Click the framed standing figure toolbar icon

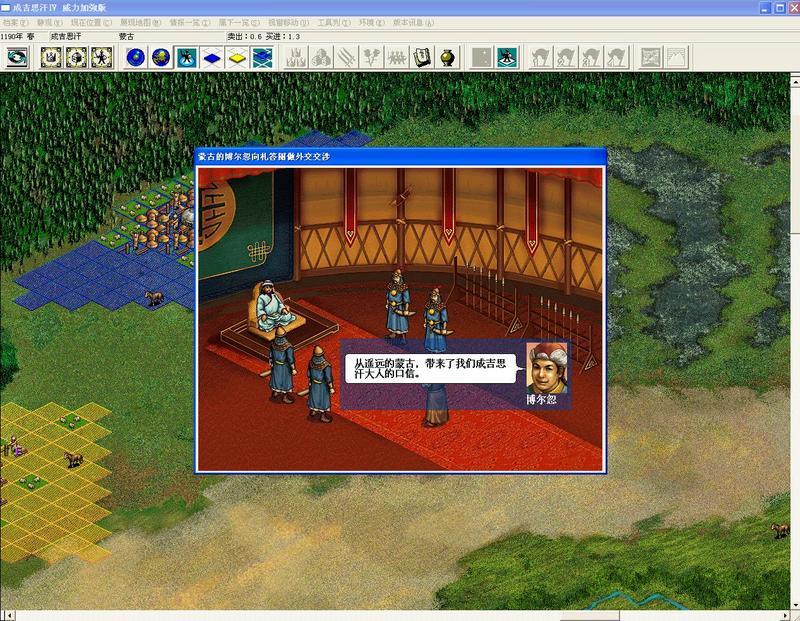point(102,57)
